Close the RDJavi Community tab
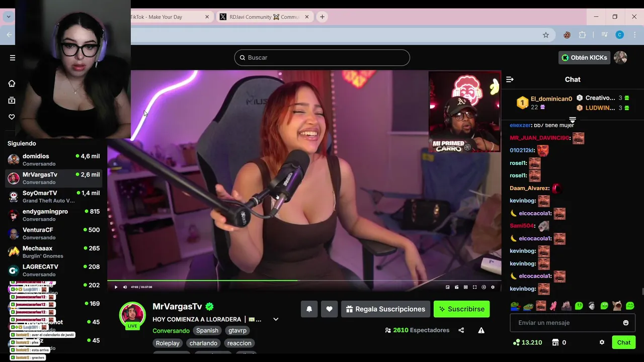 click(307, 17)
